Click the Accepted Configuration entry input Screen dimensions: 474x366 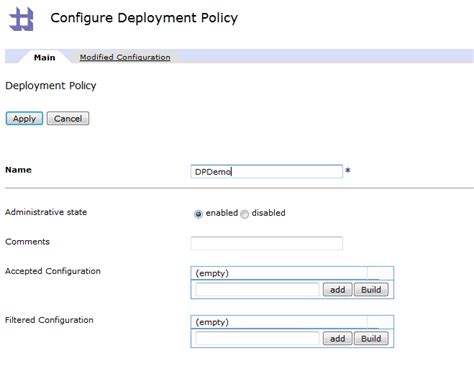pyautogui.click(x=257, y=289)
